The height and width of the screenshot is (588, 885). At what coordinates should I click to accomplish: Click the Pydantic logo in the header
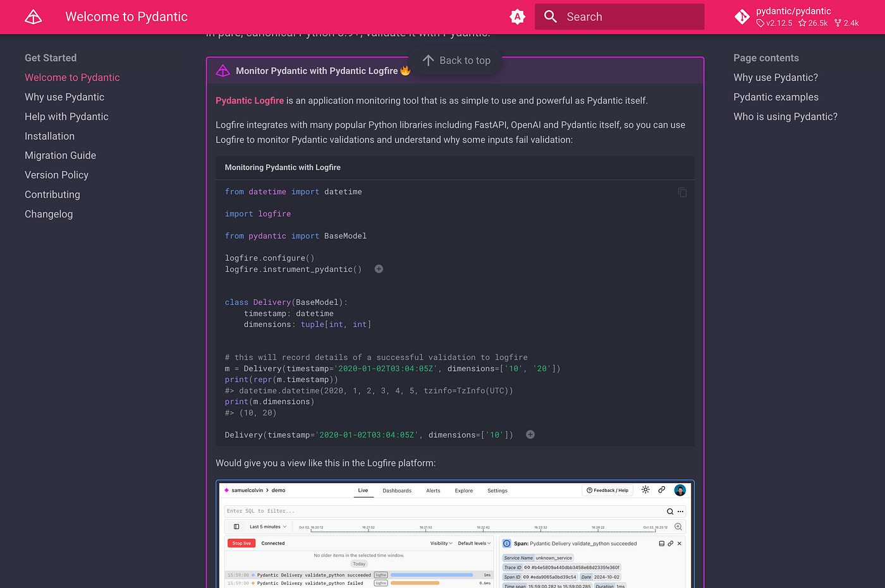pyautogui.click(x=34, y=17)
